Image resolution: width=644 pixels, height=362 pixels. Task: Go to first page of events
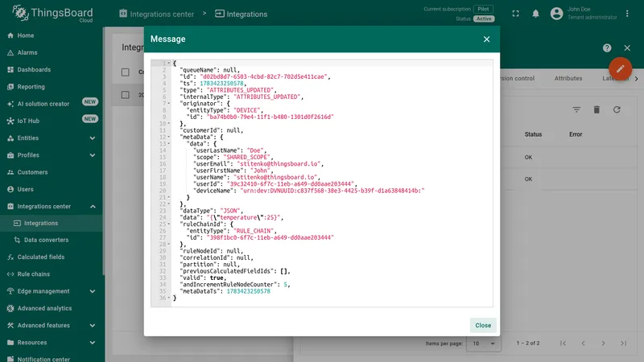[x=563, y=343]
